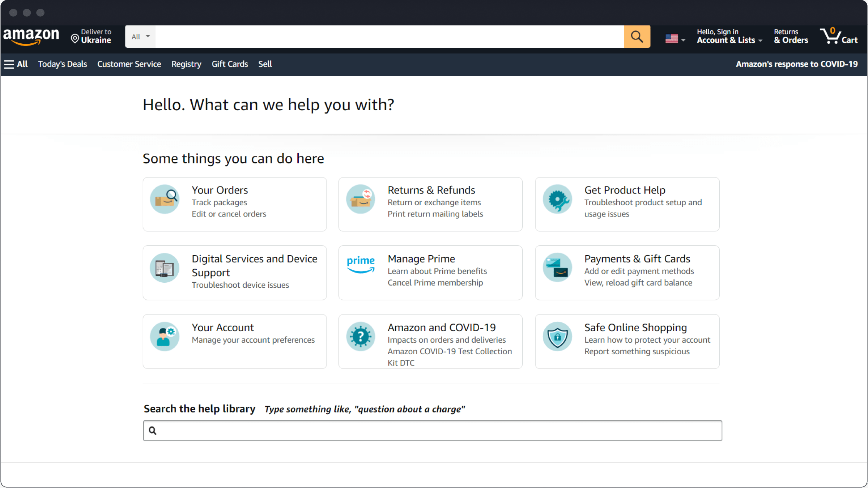Viewport: 868px width, 488px height.
Task: Click the Amazon logo
Action: tap(31, 37)
